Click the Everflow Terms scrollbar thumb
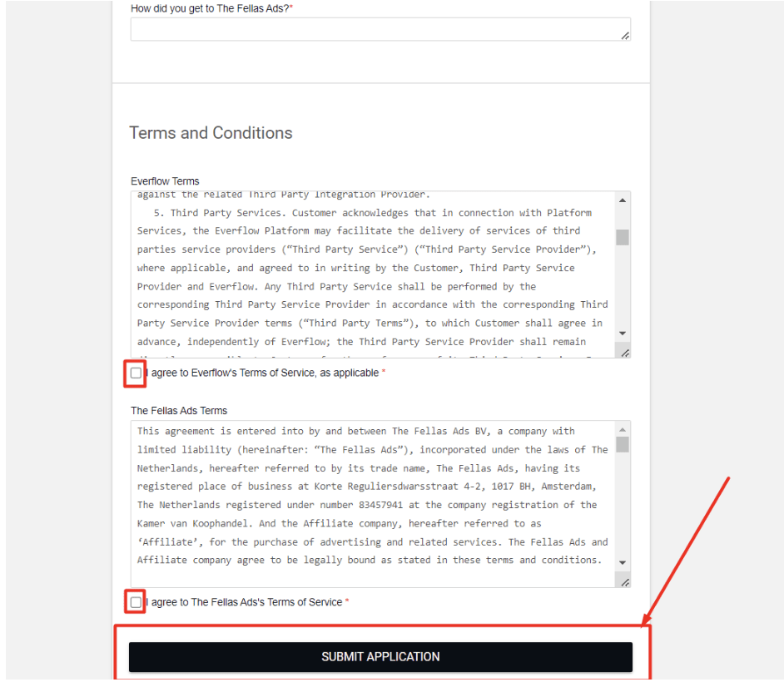Screen dimensions: 784x682 [x=623, y=237]
